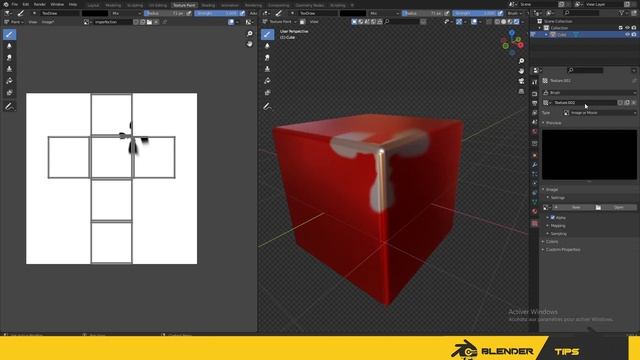Open the Render properties tab
Image resolution: width=640 pixels, height=360 pixels.
point(535,94)
